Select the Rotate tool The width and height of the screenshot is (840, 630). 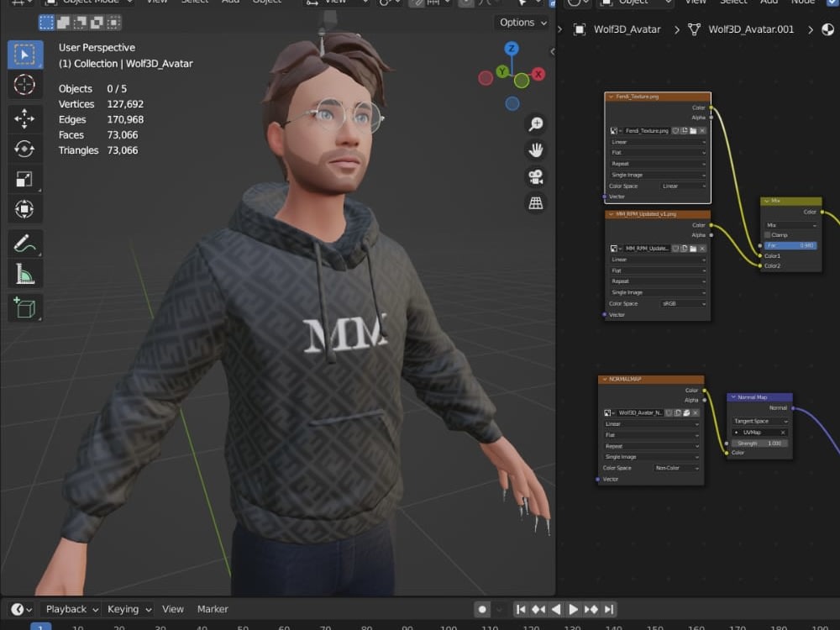(26, 149)
